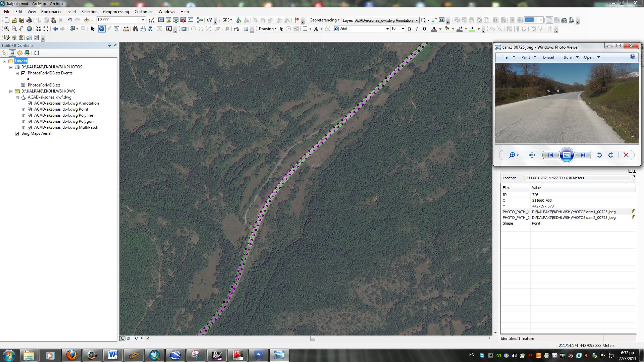Select the Measure ruler tool

tap(126, 29)
